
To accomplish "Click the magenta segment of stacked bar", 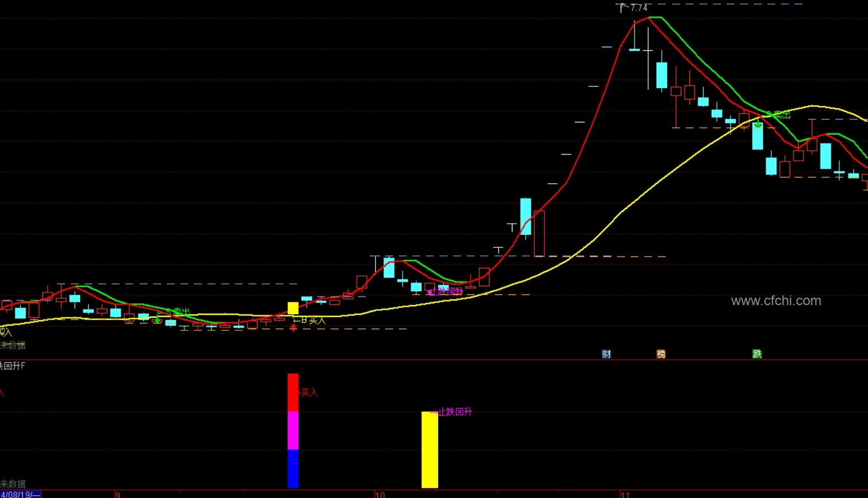I will (293, 430).
